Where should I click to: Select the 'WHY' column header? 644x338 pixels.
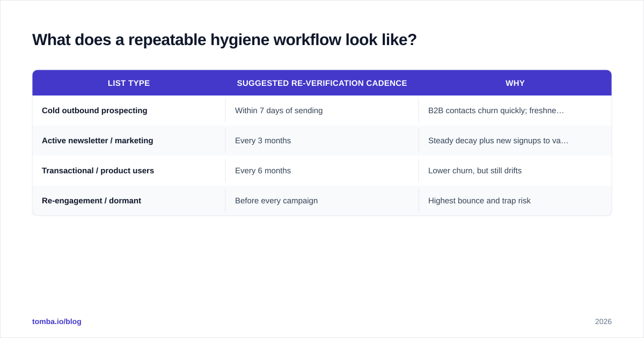515,83
